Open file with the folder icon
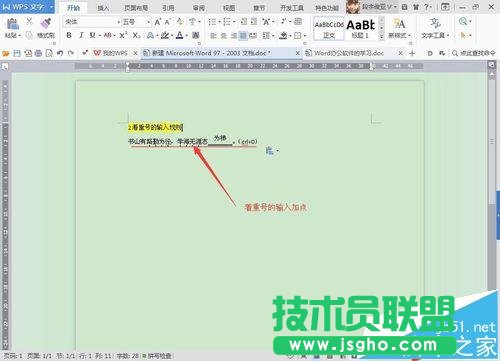Image resolution: width=500 pixels, height=361 pixels. 6,53
